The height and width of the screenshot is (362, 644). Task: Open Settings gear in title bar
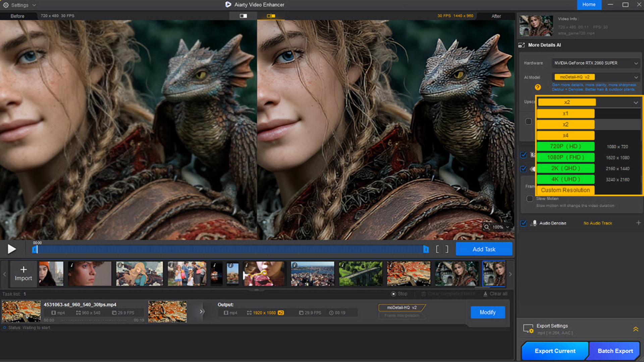[x=6, y=5]
